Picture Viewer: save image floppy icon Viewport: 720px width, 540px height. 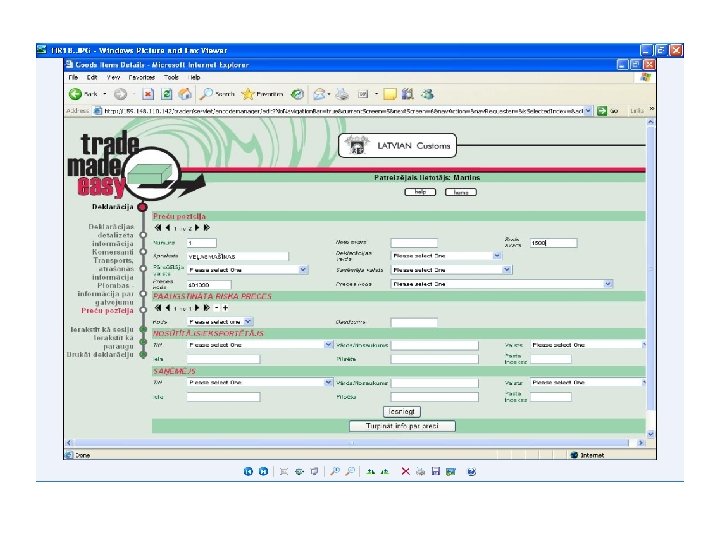(x=436, y=471)
